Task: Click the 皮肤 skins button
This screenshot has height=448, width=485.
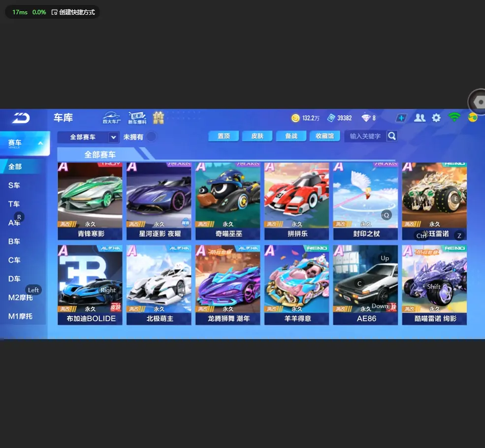Action: coord(258,136)
